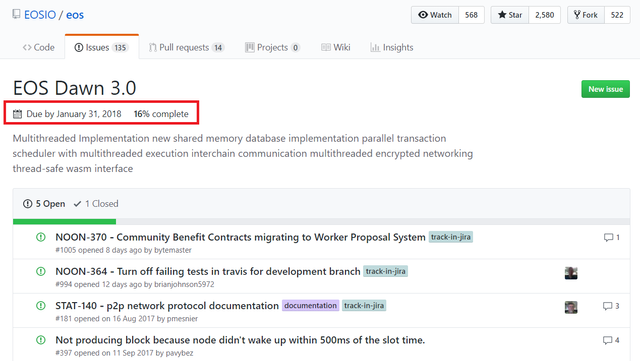Open issue NOON-364 Turn off failing tests

pyautogui.click(x=208, y=272)
